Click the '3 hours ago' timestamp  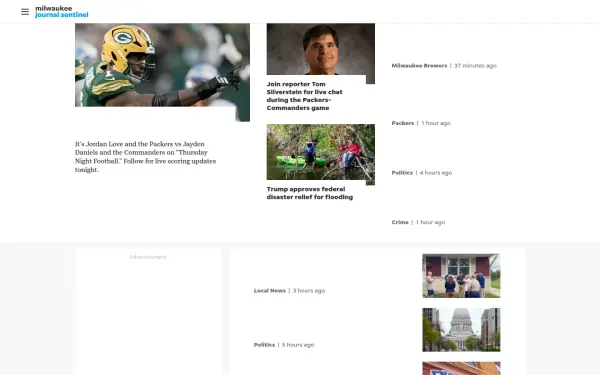[309, 291]
